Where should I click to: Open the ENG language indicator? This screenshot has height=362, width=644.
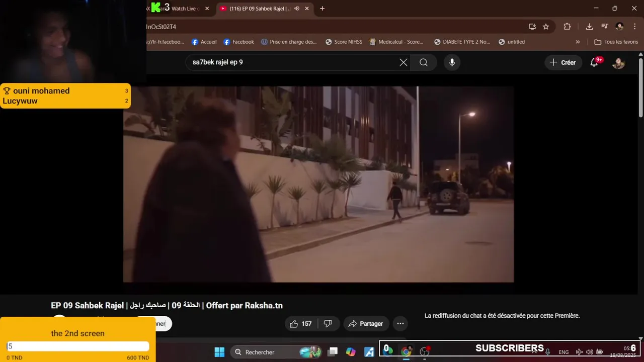coord(563,352)
